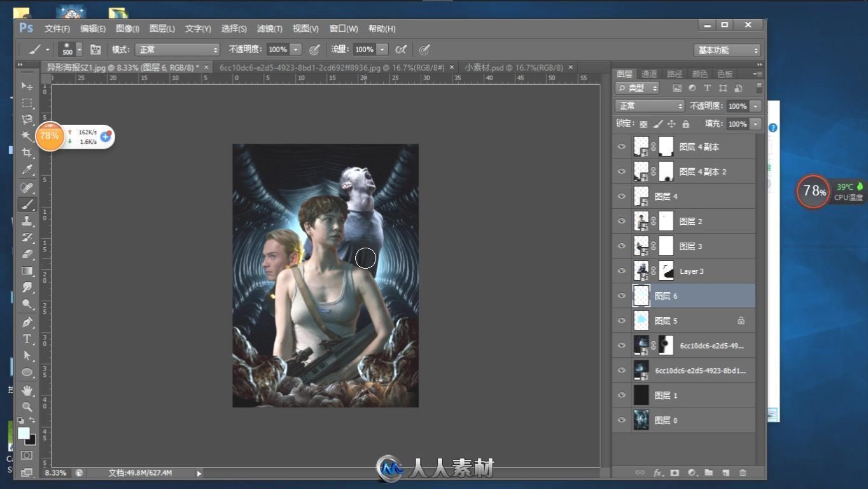The image size is (868, 489).
Task: Select the Healing Brush tool
Action: tap(27, 188)
